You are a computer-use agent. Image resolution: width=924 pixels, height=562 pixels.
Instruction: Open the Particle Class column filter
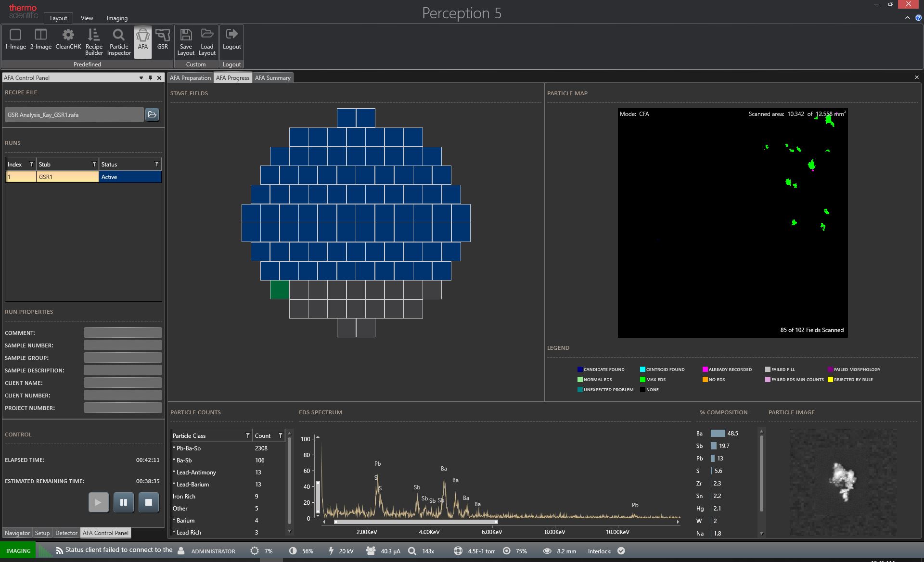pyautogui.click(x=248, y=436)
